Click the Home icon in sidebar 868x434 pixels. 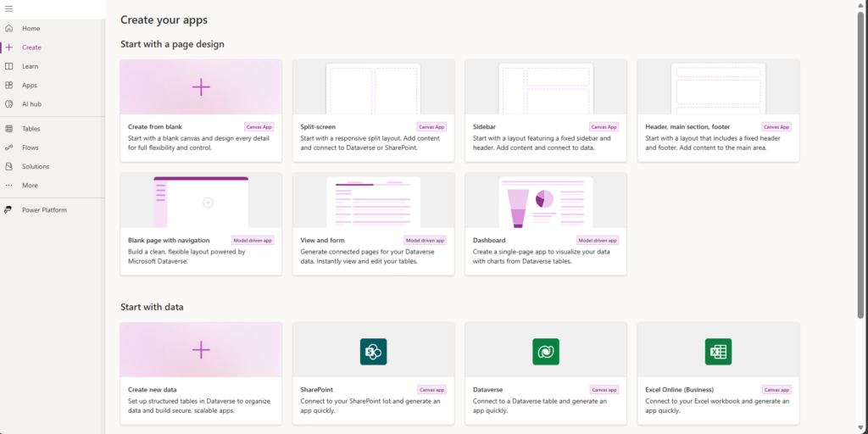pyautogui.click(x=8, y=29)
